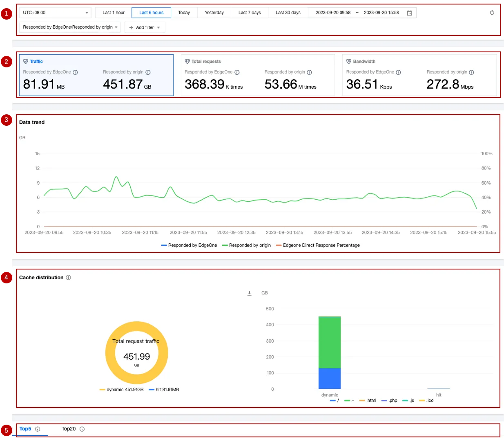Click info icon next to Cache distribution

click(68, 278)
